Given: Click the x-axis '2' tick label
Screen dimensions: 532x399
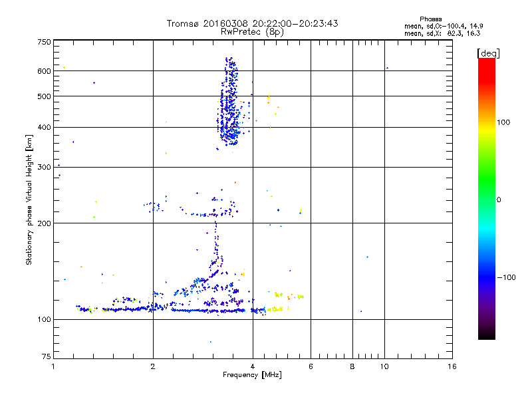Looking at the screenshot, I should [x=153, y=366].
